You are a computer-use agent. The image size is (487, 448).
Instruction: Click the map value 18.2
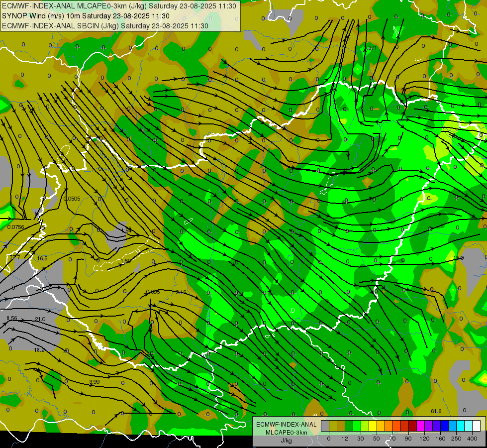click(x=39, y=350)
